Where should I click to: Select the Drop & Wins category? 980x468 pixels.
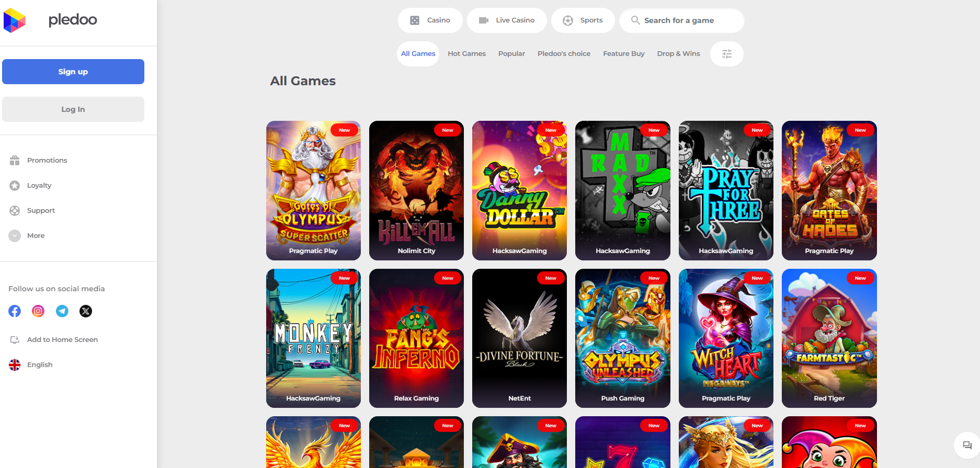click(x=678, y=53)
